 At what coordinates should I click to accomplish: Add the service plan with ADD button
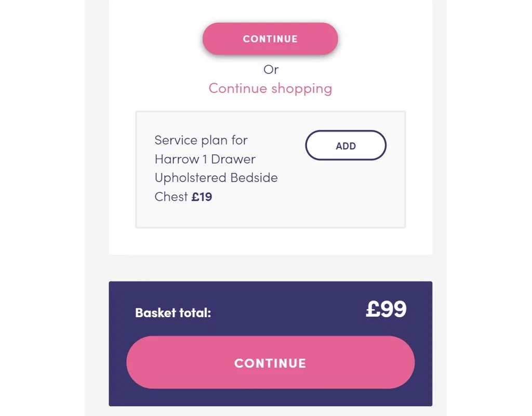(345, 146)
